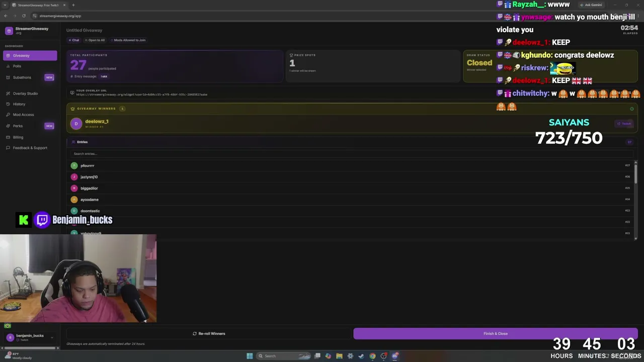Click the deelowz_1 winner avatar
The image size is (644, 362).
(76, 124)
